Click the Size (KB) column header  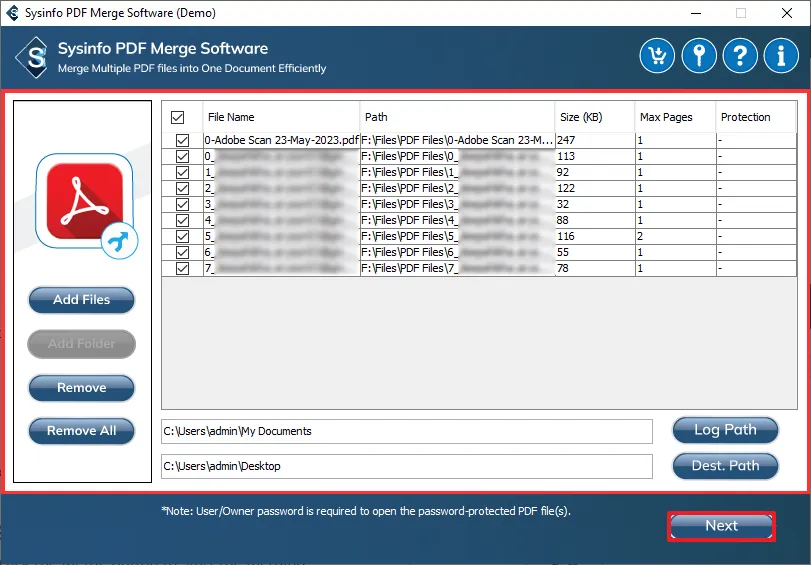(x=594, y=117)
